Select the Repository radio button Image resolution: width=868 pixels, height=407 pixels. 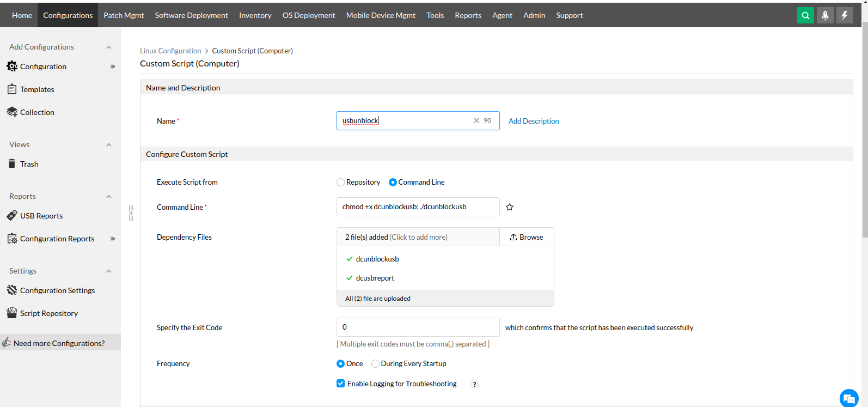point(341,183)
